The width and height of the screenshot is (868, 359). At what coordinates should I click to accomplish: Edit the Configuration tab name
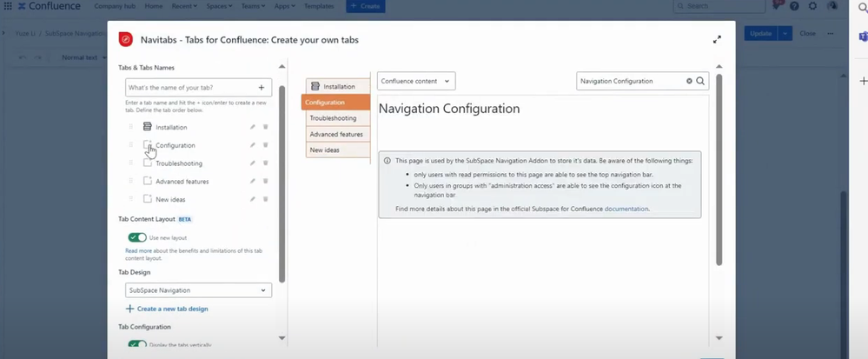pos(253,145)
